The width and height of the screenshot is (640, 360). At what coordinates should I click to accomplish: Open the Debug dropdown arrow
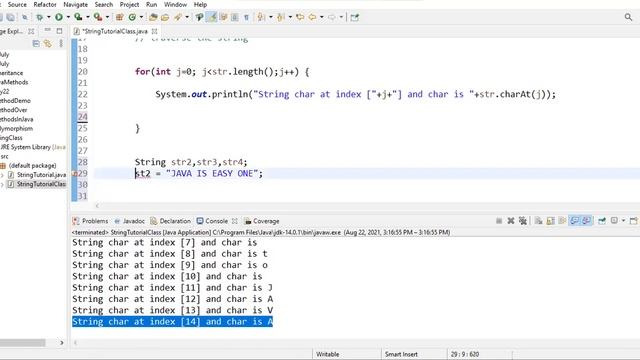coord(49,17)
